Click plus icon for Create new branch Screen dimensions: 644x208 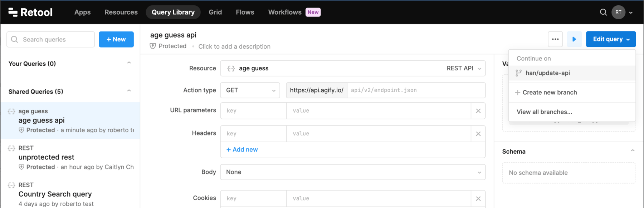pyautogui.click(x=517, y=93)
